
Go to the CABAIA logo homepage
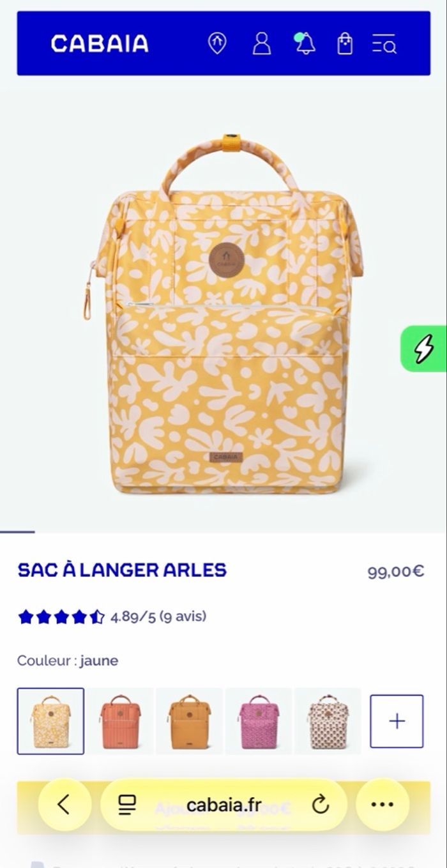[100, 44]
